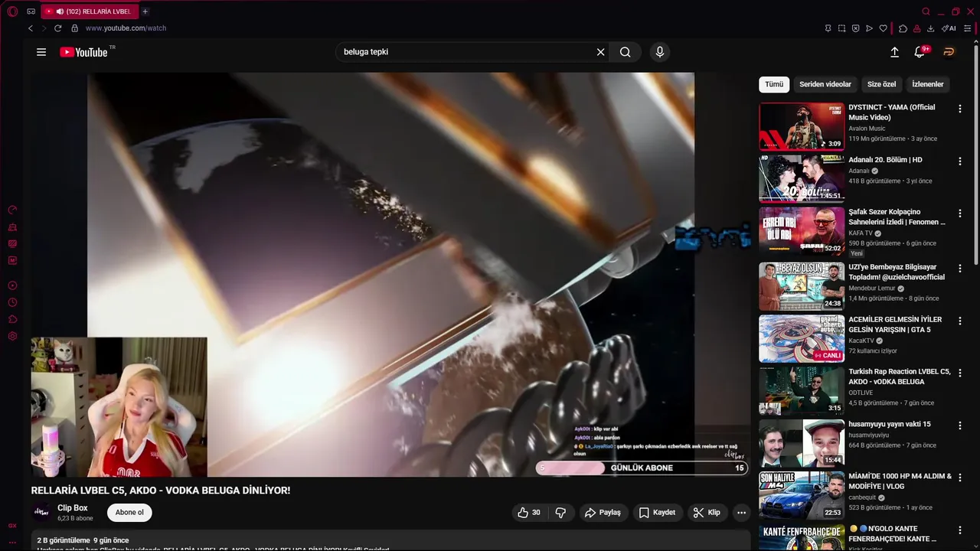Image resolution: width=980 pixels, height=551 pixels.
Task: Open Adanalı 20. Bölüm thumbnail
Action: pos(802,178)
